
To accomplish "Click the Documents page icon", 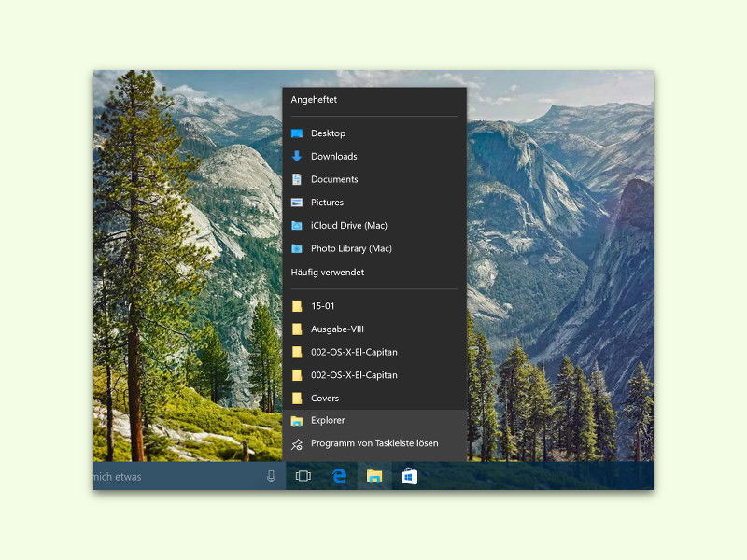I will [x=297, y=179].
